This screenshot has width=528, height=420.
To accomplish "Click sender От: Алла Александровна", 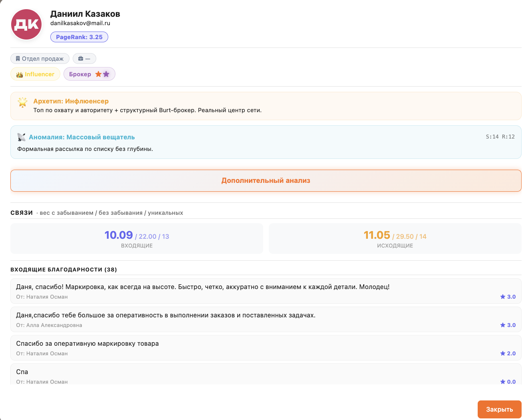I will click(x=49, y=325).
